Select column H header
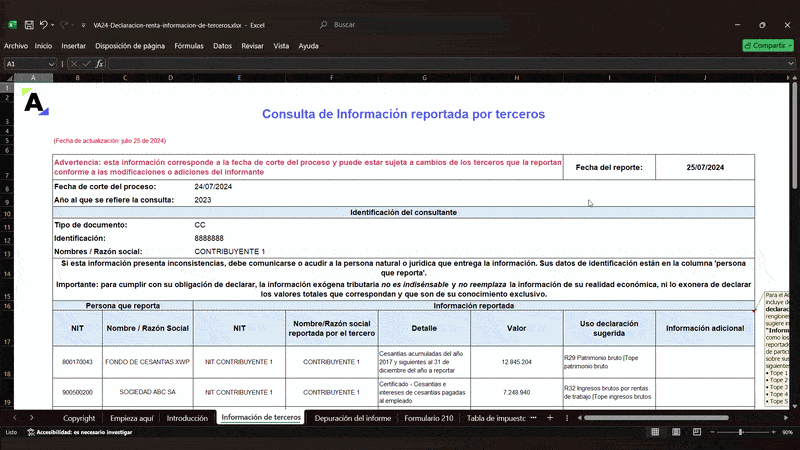The image size is (800, 450). [516, 78]
